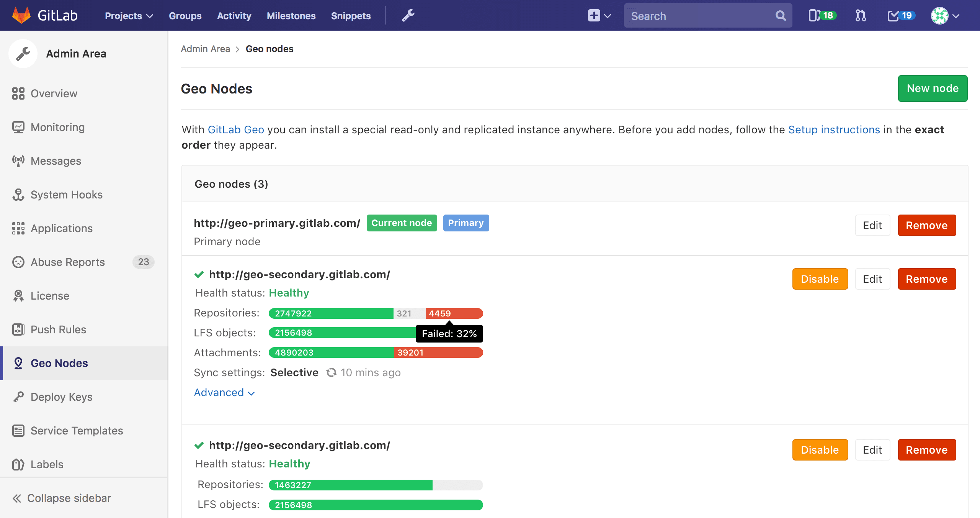
Task: Click New node button to add node
Action: tap(931, 88)
